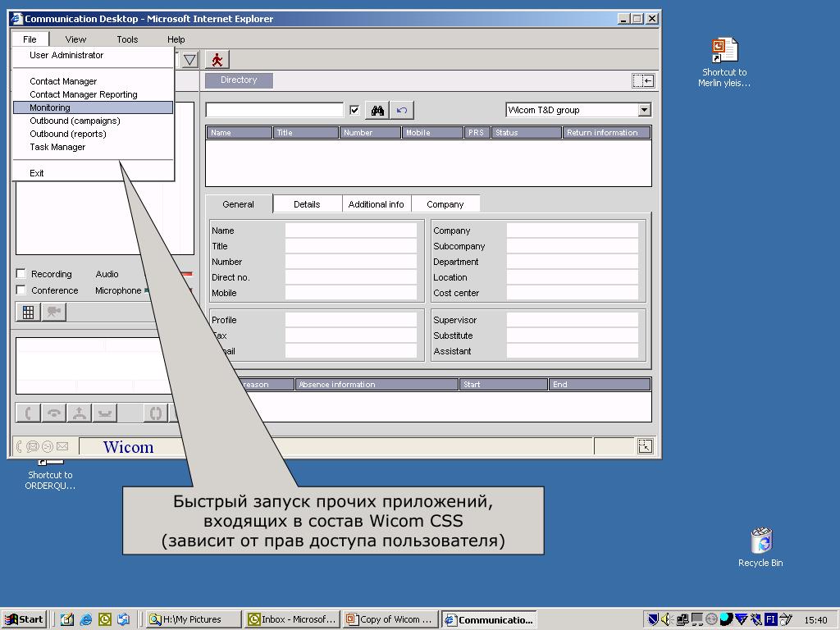Image resolution: width=840 pixels, height=630 pixels.
Task: Click the hang up phone button
Action: 54,413
